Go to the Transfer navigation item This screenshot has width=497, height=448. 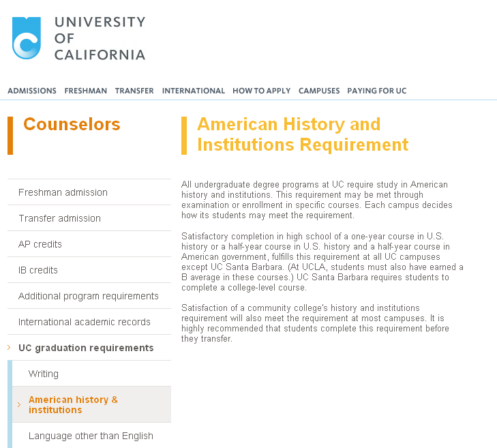click(x=134, y=91)
